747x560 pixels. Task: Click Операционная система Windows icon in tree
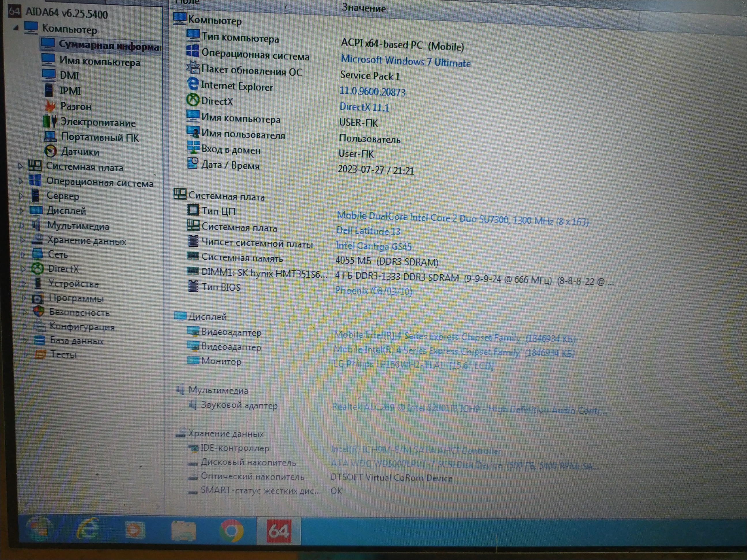[35, 180]
